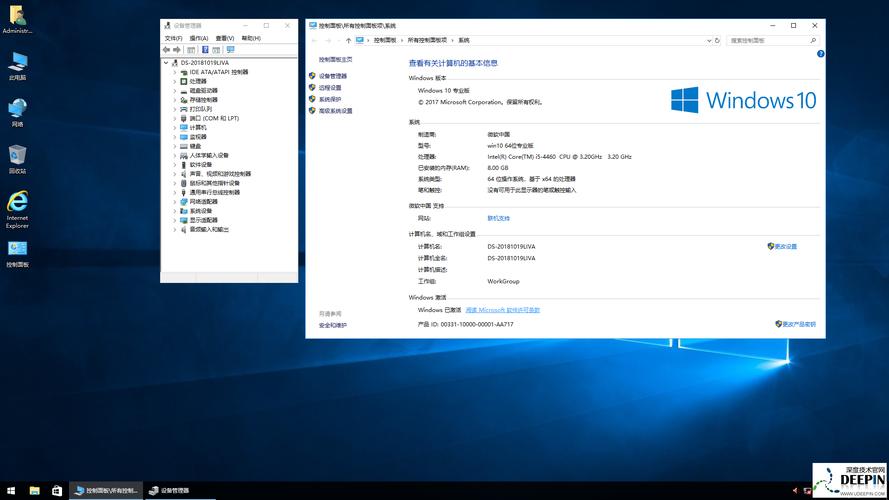
Task: Open the 操作(A) menu in Device Manager
Action: click(199, 38)
